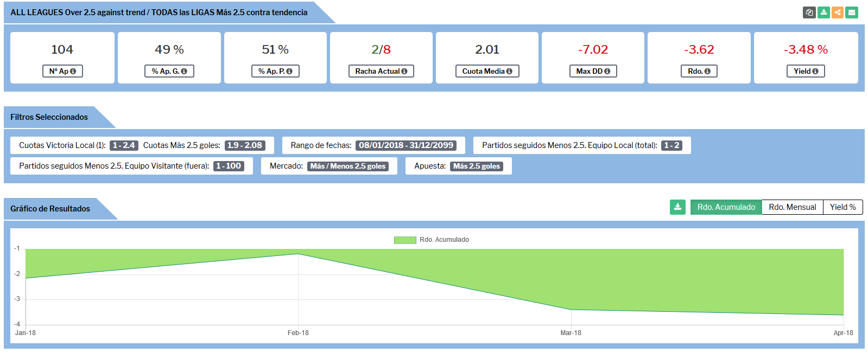Screen dimensions: 868x353
Task: Click the 2.01 average odds value
Action: [x=487, y=49]
